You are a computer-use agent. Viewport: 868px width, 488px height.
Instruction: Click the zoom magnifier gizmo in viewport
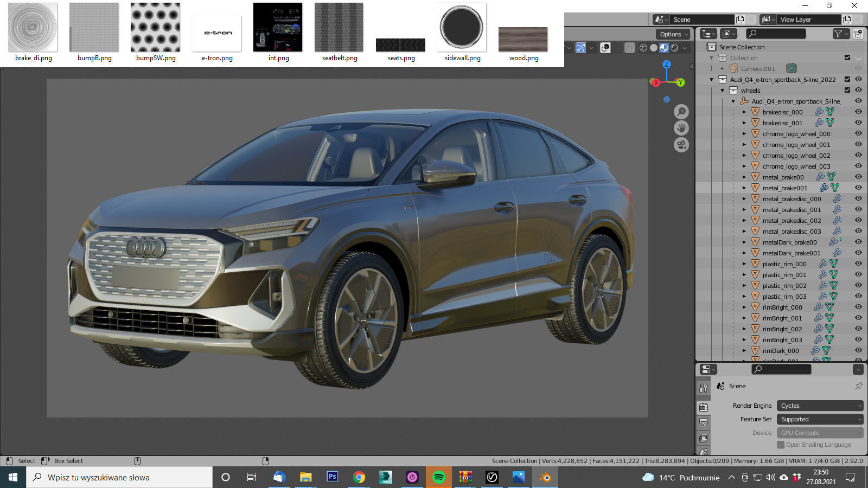point(681,112)
